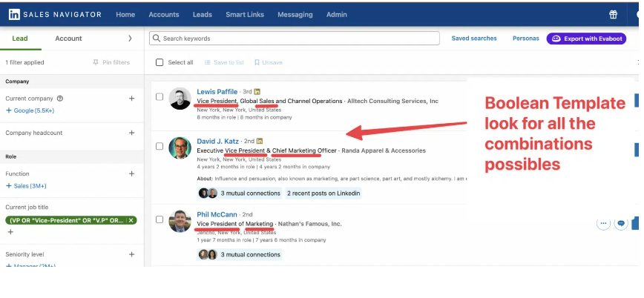Select the Lewis Paffile lead checkbox
The height and width of the screenshot is (298, 644).
pos(160,97)
